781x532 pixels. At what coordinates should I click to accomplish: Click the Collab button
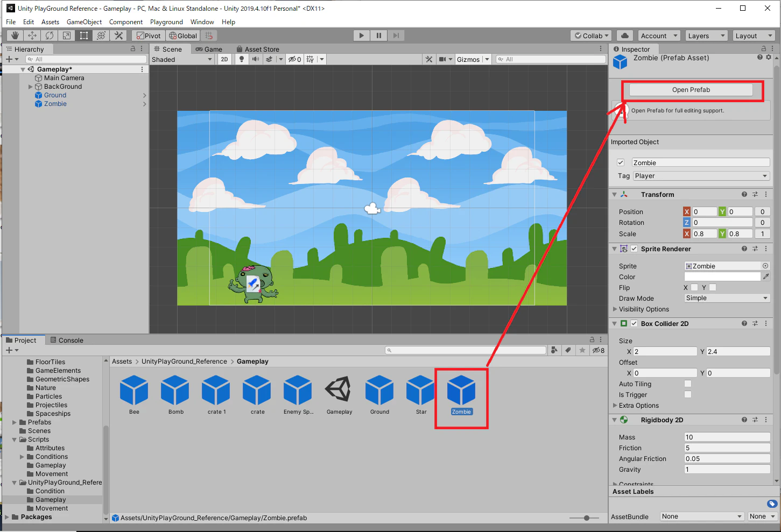click(591, 36)
